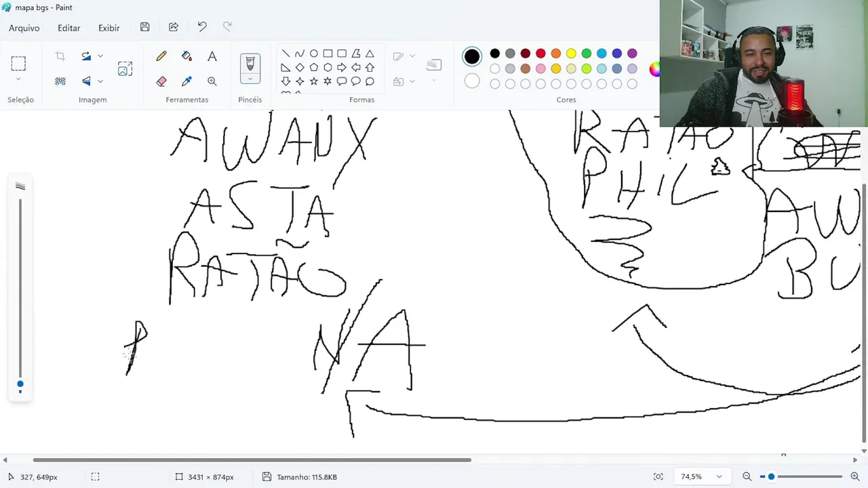Screen dimensions: 868x488
Task: Click the scroll right arrow
Action: click(x=854, y=460)
